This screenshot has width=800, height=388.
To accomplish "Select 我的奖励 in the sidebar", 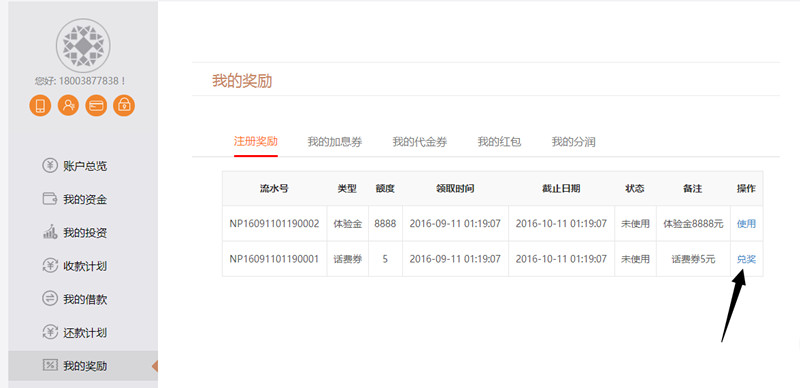I will [x=83, y=366].
